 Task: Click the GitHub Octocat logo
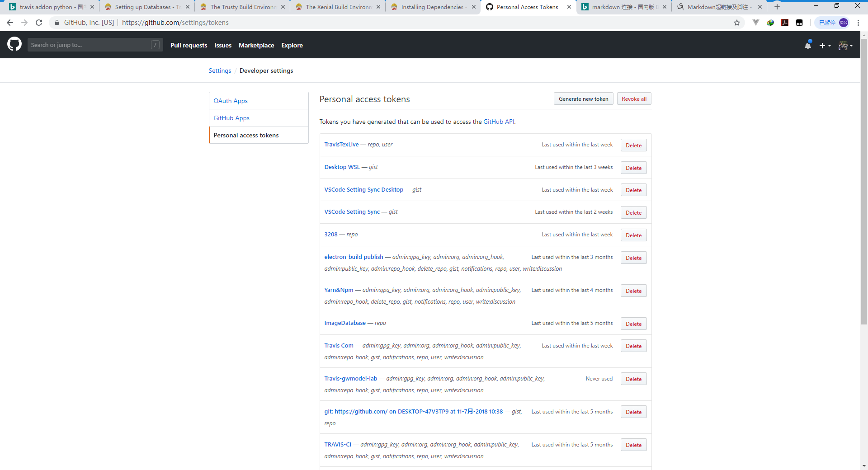(14, 44)
